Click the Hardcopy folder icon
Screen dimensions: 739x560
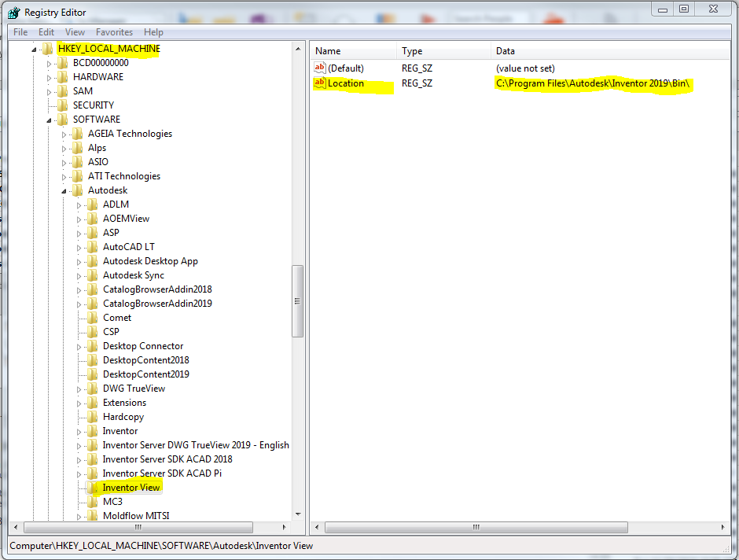pyautogui.click(x=93, y=417)
